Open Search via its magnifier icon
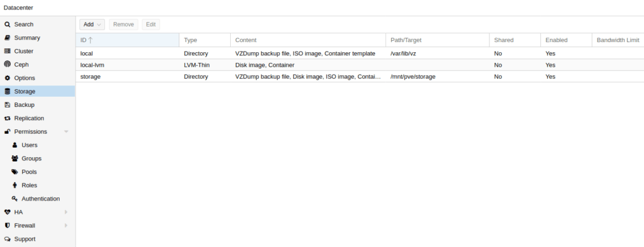 (7, 25)
